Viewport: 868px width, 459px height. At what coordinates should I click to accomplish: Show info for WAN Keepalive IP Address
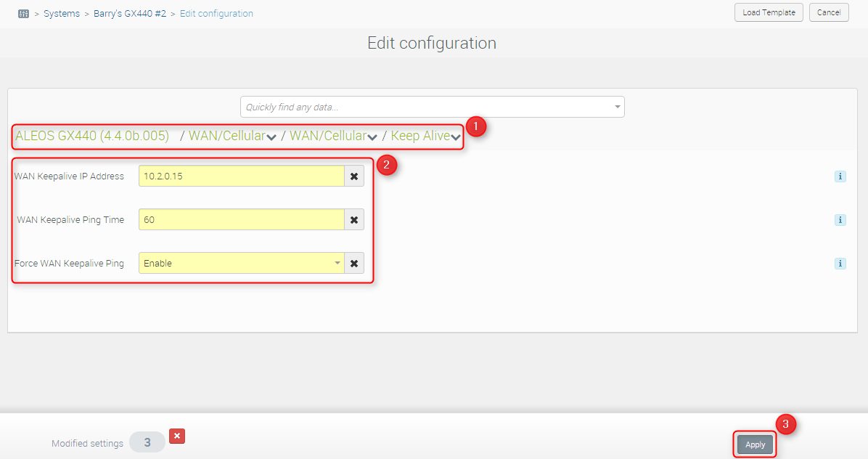pos(840,176)
